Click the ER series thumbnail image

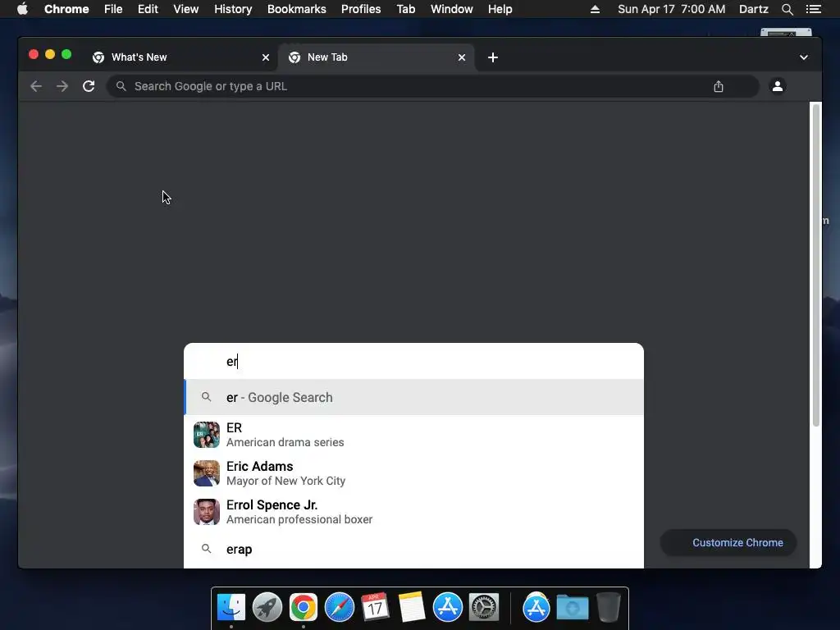tap(207, 435)
